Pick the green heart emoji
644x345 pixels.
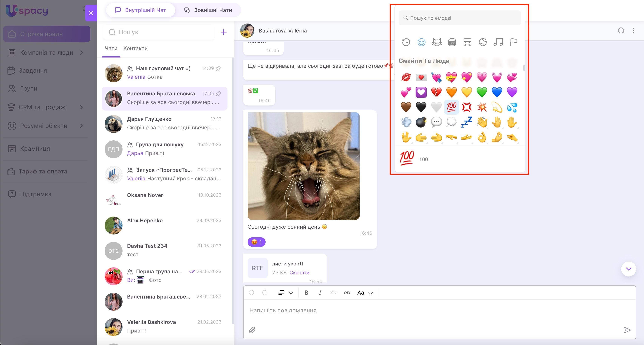click(x=482, y=92)
